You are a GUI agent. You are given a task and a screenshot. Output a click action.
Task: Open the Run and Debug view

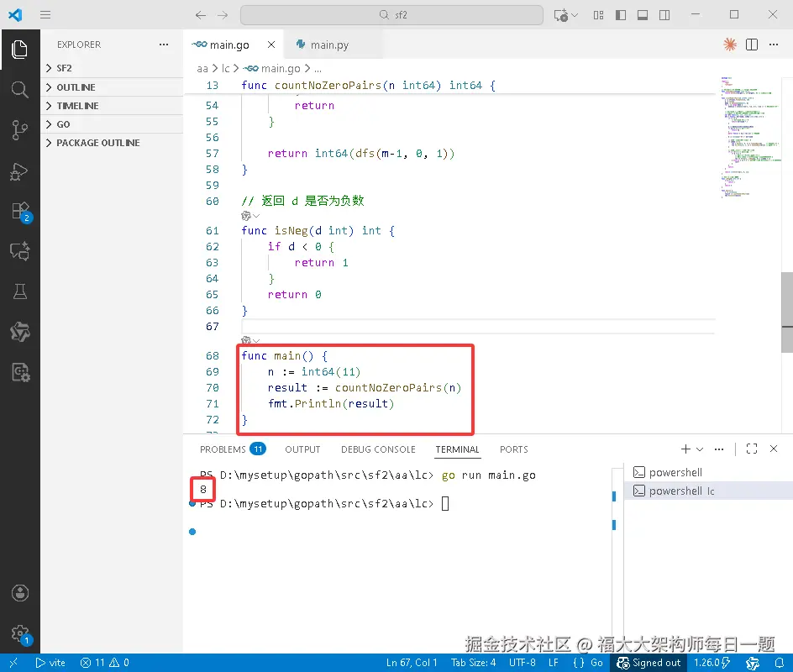click(x=19, y=171)
